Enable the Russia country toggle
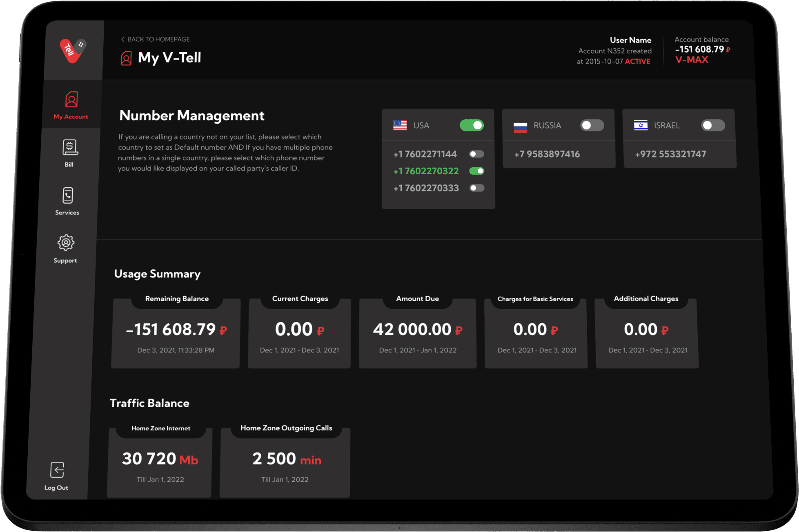This screenshot has width=799, height=532. [592, 125]
